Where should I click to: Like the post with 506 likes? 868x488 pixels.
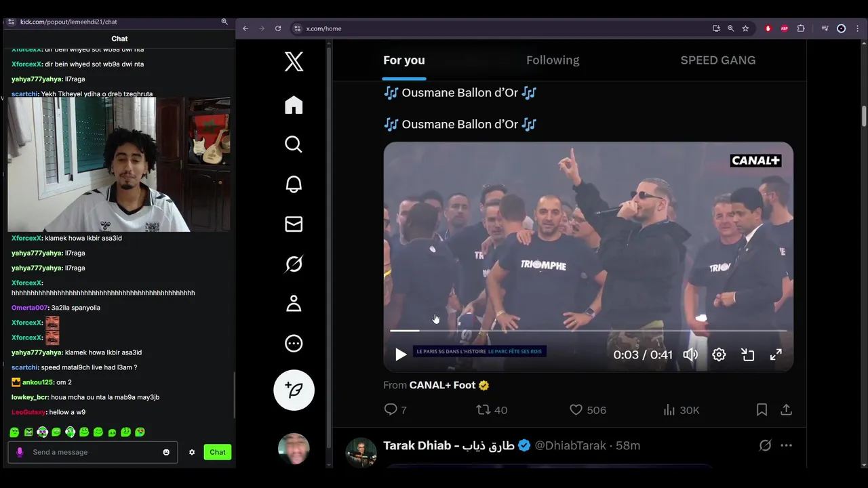pyautogui.click(x=587, y=410)
